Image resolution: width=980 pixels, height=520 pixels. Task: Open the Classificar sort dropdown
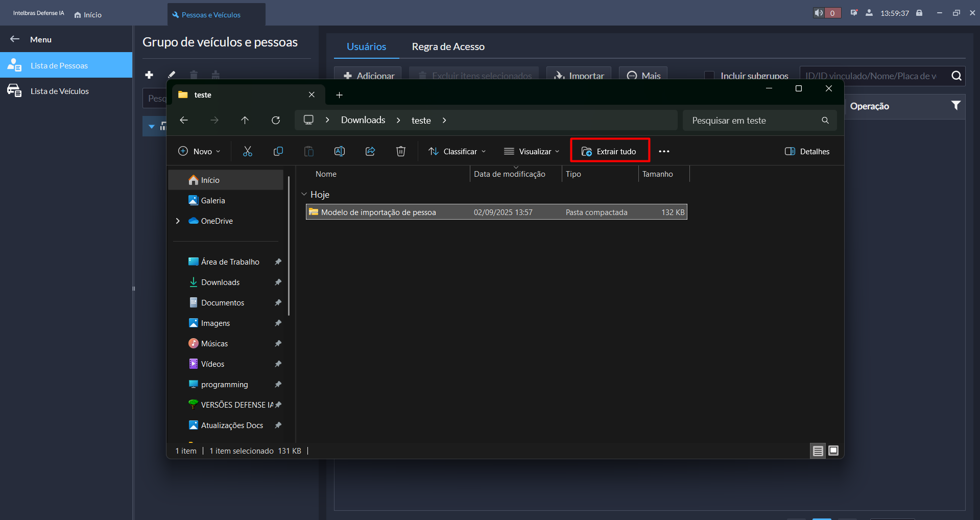point(457,151)
